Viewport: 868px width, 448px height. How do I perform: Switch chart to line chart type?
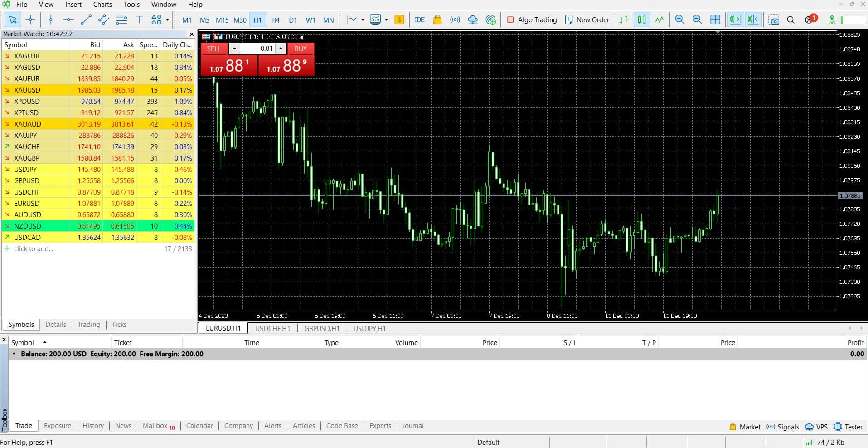[x=659, y=19]
